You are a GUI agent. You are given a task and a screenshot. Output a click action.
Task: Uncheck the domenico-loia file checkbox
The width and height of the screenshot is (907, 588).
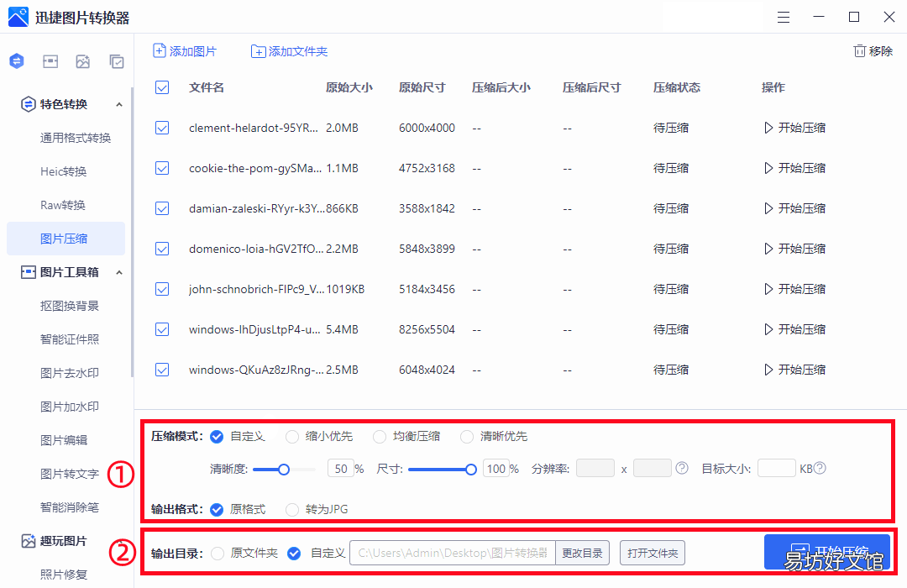162,249
